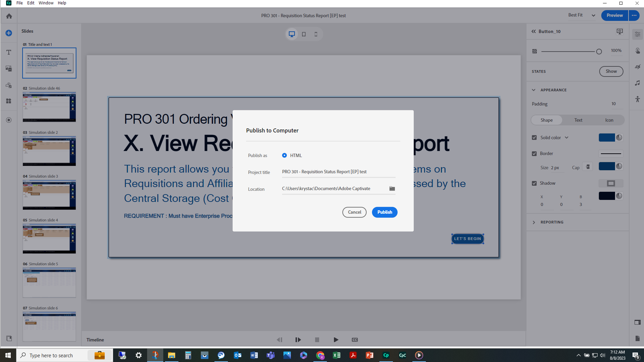This screenshot has height=362, width=644.
Task: Select the mobile phone preview icon
Action: 316,34
